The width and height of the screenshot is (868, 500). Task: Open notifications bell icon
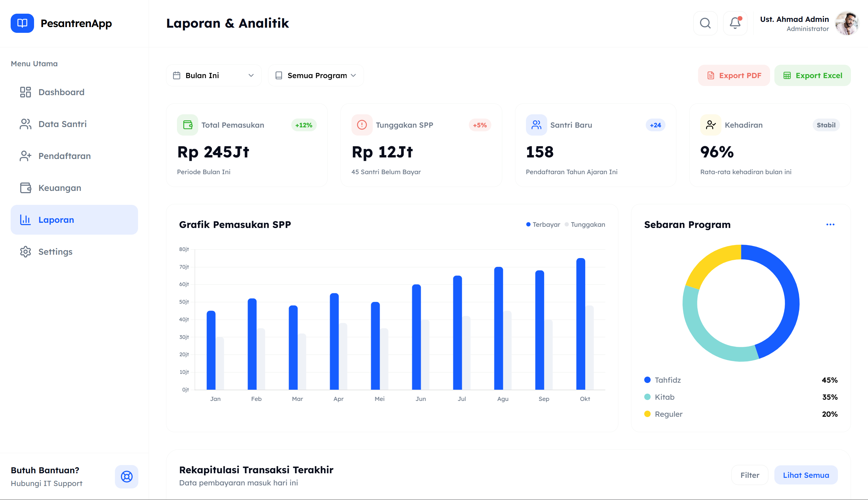[735, 23]
